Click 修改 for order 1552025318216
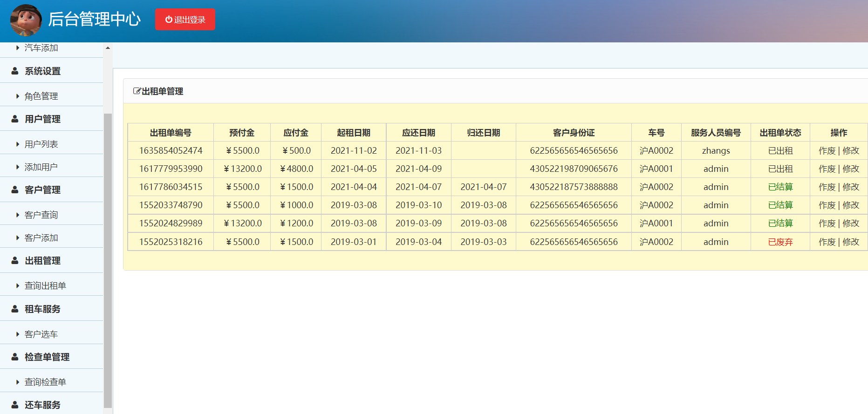The image size is (868, 414). tap(851, 242)
